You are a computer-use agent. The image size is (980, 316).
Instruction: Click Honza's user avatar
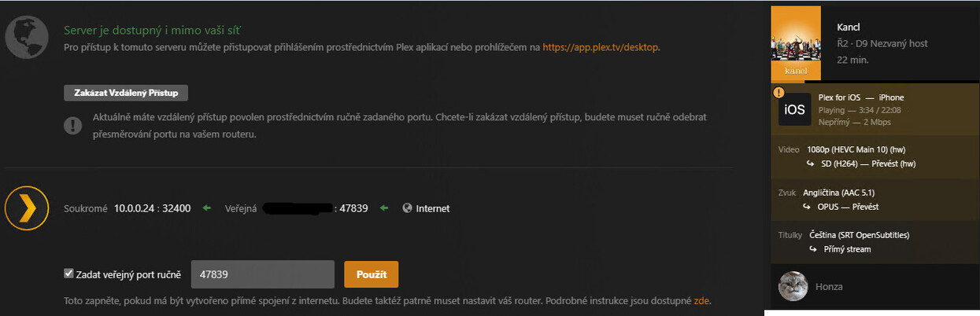793,287
